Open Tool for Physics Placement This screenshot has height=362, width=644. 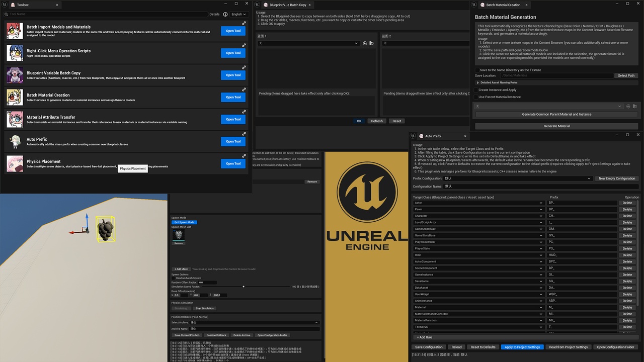point(233,163)
